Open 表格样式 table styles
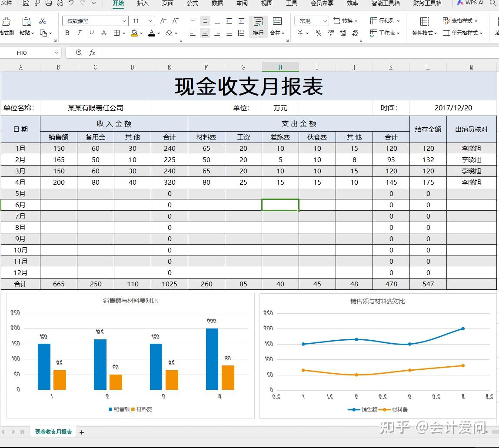This screenshot has height=448, width=499. pos(460,21)
